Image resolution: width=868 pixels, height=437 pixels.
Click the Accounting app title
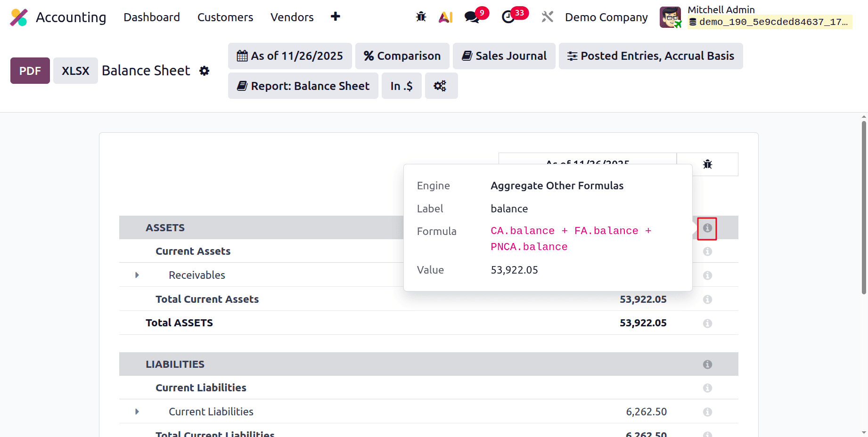(x=71, y=17)
